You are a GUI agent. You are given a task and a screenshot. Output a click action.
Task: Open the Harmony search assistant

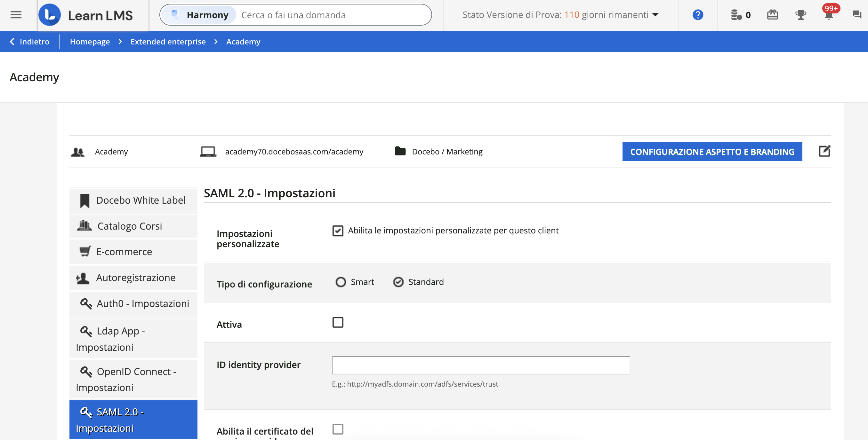pos(198,15)
